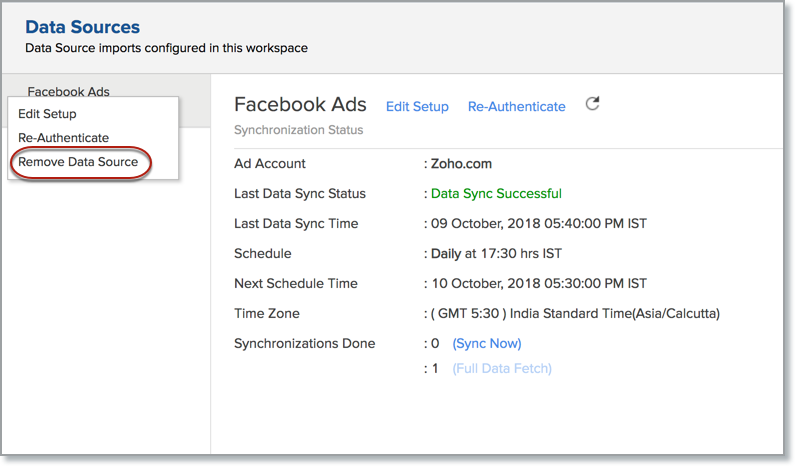Screen dimensions: 795x466
Task: Open Edit Setup link beside Facebook Ads heading
Action: (417, 107)
